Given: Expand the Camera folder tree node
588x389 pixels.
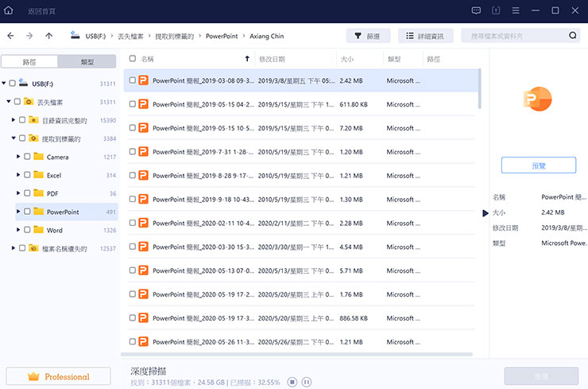Looking at the screenshot, I should (x=18, y=157).
